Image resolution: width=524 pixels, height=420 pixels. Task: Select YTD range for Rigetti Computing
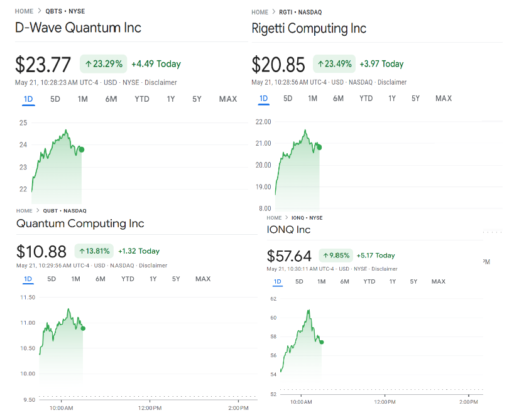point(366,99)
